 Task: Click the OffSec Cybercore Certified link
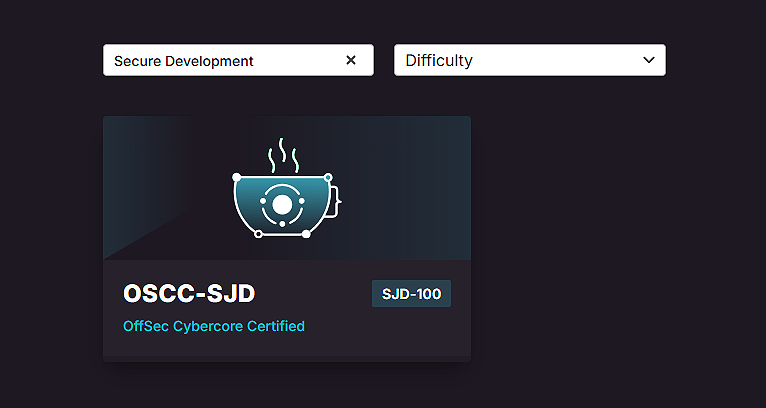pos(214,326)
